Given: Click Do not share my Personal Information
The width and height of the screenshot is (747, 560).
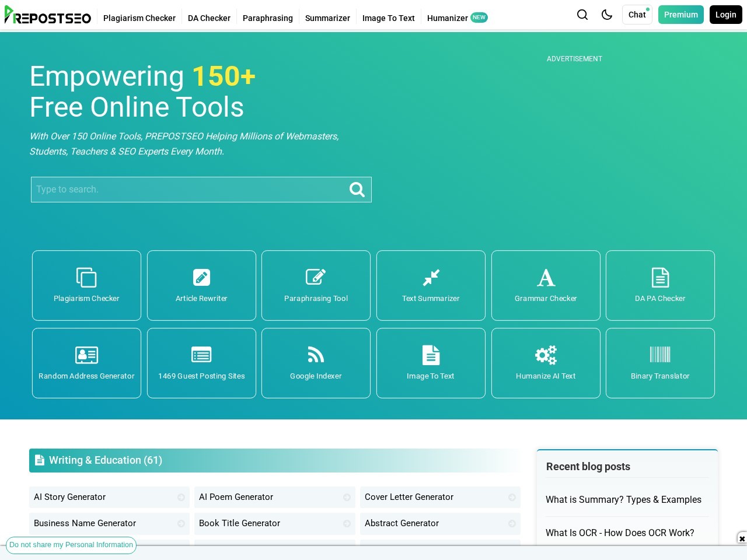Looking at the screenshot, I should (x=71, y=545).
